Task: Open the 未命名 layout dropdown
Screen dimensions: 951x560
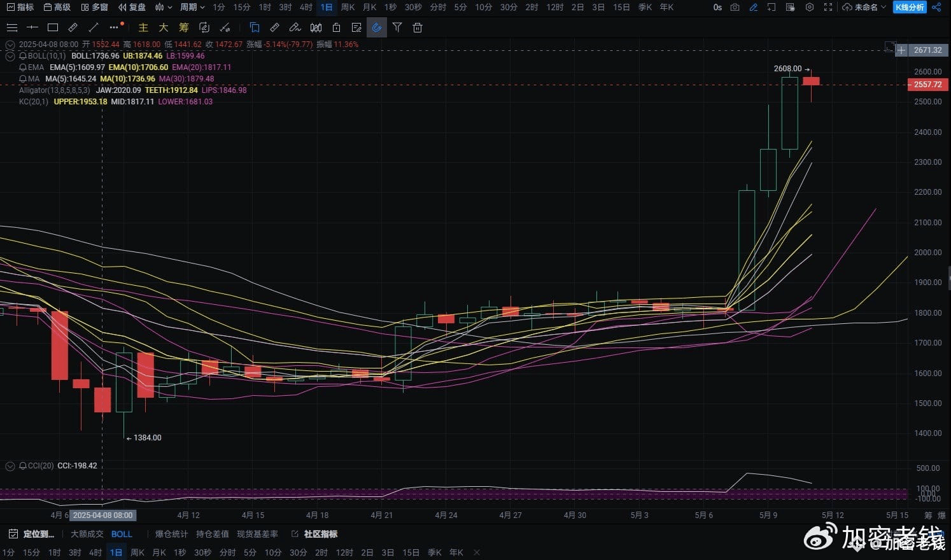Action: coord(866,8)
